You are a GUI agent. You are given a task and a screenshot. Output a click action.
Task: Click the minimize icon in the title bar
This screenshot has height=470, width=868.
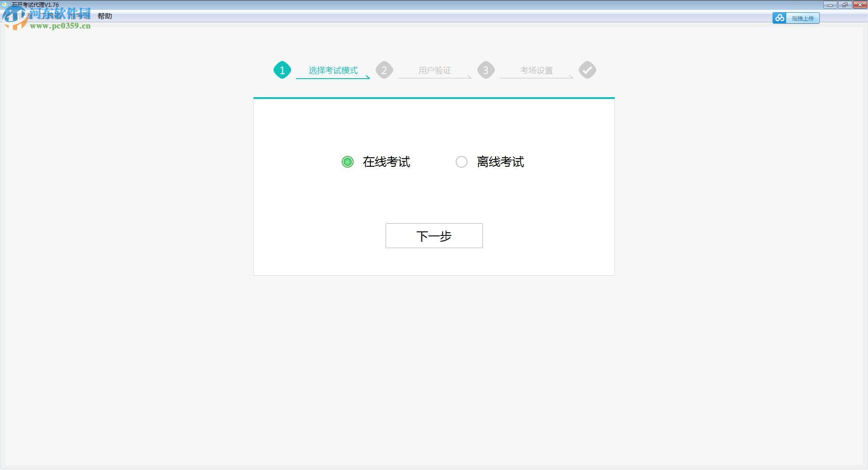coord(830,5)
